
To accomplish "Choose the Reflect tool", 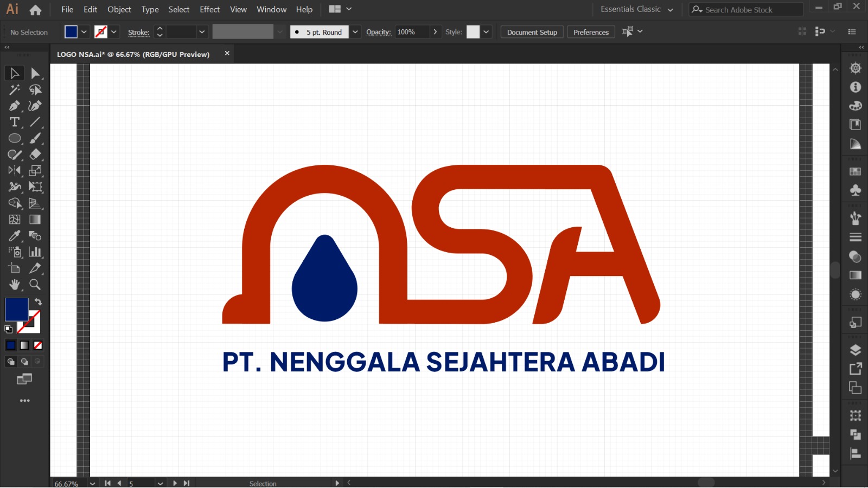I will click(15, 171).
